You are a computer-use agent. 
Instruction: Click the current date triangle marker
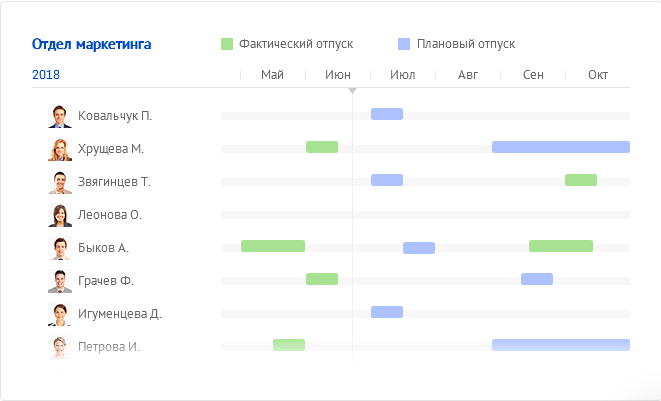click(352, 91)
